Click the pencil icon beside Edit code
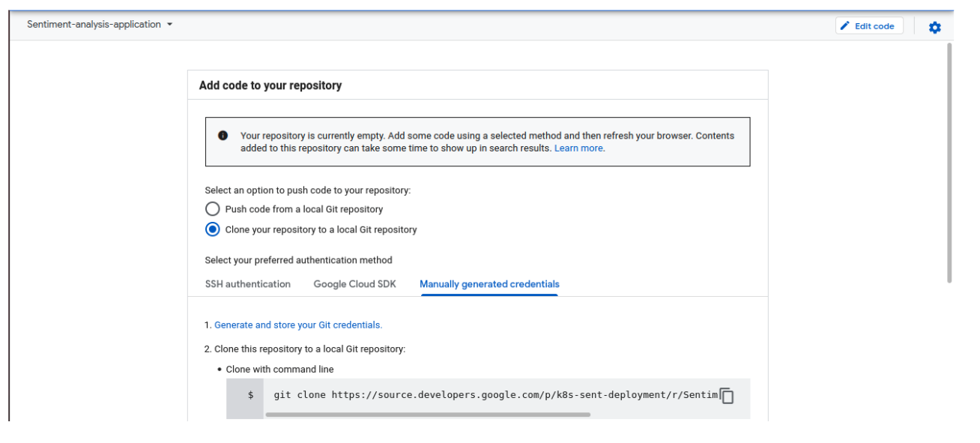The height and width of the screenshot is (443, 980). click(845, 25)
